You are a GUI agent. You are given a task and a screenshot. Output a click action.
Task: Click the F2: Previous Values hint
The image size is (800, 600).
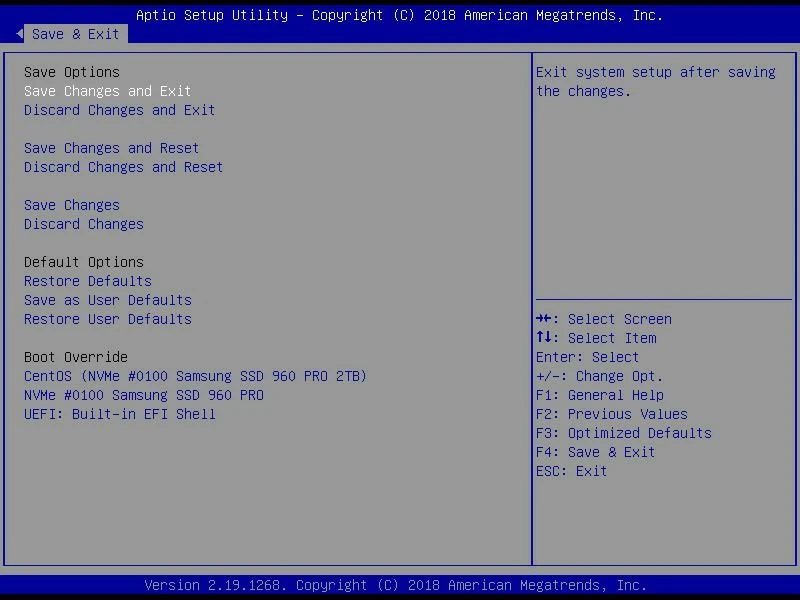point(611,414)
